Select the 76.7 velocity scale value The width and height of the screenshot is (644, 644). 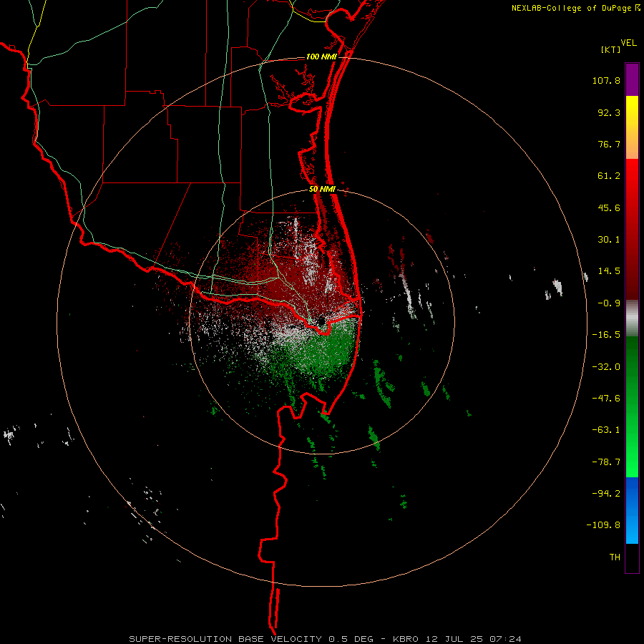point(609,144)
